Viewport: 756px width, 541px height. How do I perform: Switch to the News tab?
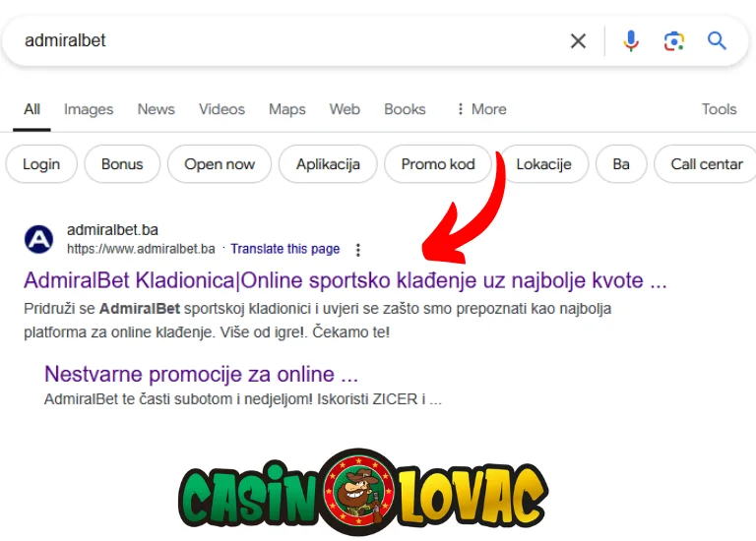pos(157,109)
